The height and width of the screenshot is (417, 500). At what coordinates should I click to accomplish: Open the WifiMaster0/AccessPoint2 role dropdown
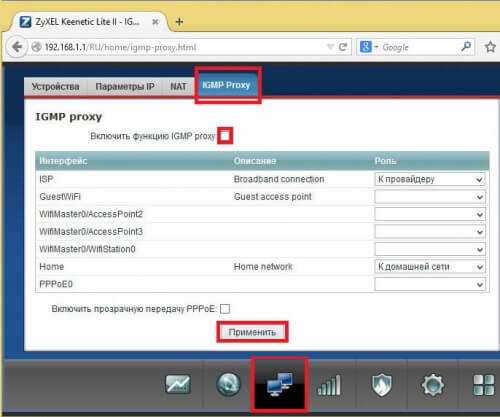pos(429,214)
